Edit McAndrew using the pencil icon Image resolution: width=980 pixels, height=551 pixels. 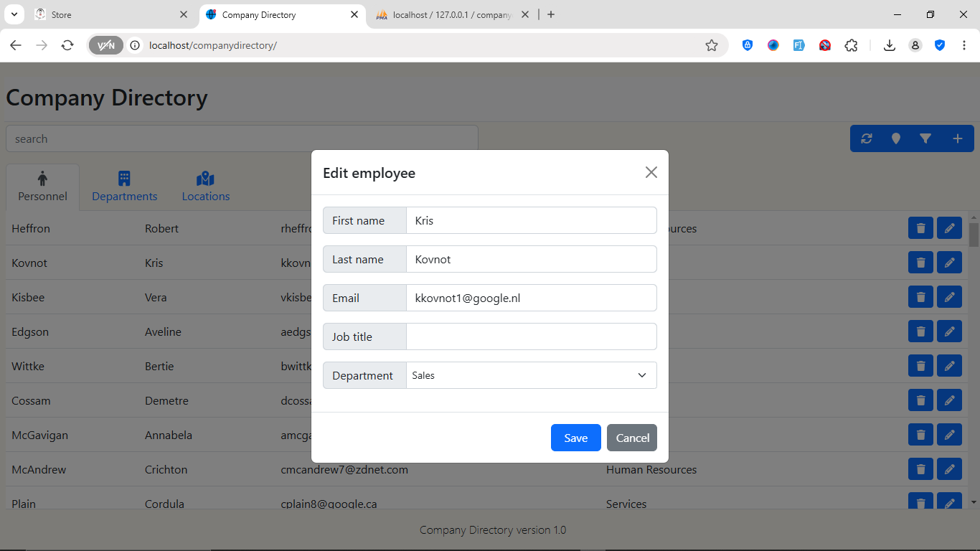pos(949,469)
